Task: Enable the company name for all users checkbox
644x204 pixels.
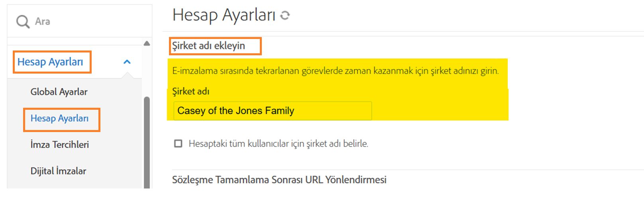Action: coord(178,144)
